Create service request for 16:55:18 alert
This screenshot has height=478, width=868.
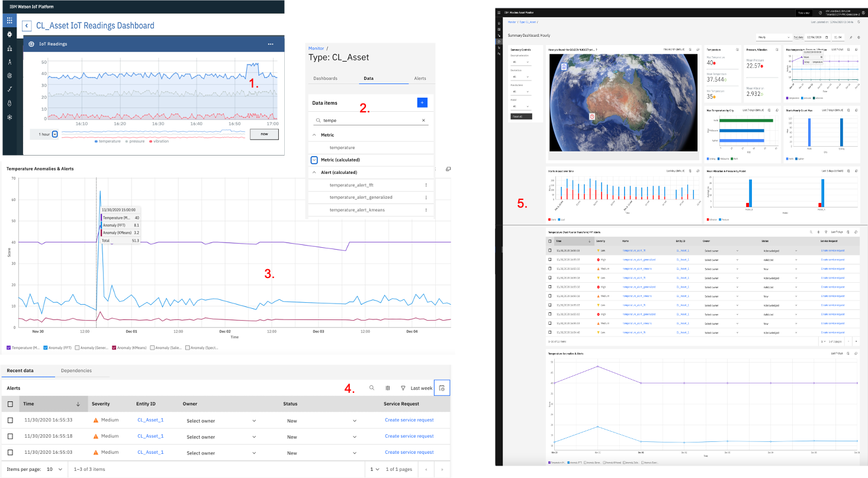pyautogui.click(x=409, y=436)
